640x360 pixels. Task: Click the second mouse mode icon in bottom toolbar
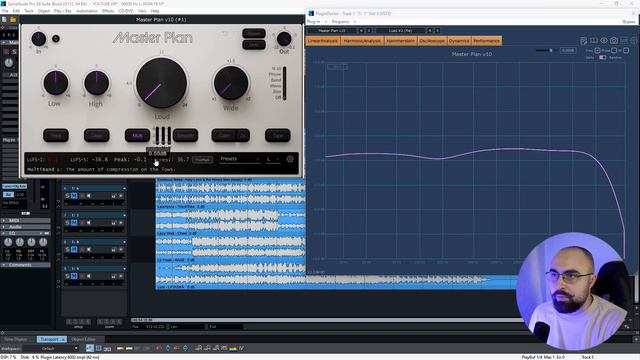click(x=98, y=348)
